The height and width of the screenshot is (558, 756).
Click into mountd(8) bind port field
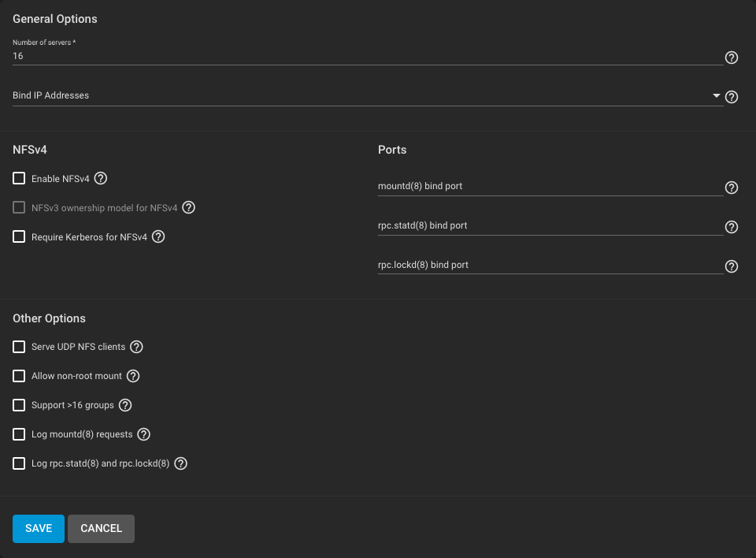coord(550,187)
